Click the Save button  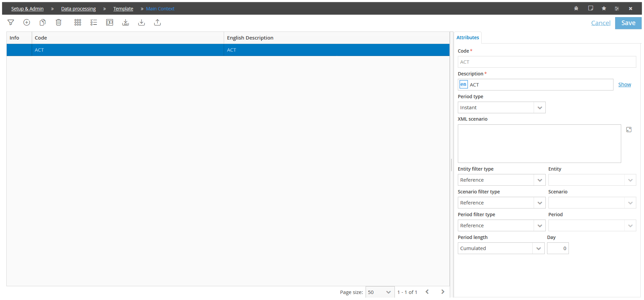(x=628, y=23)
